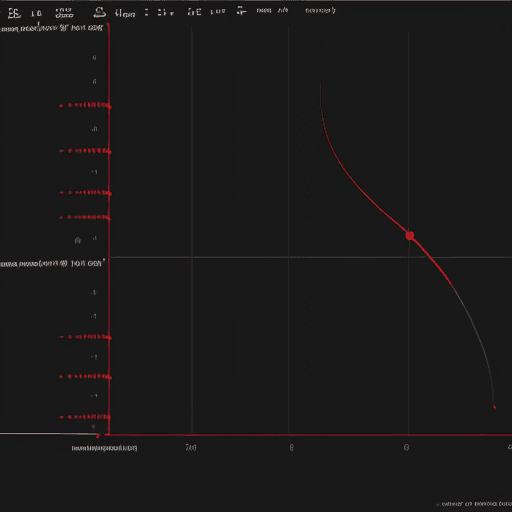
Task: Click the upper panel title text at top left
Action: pos(52,28)
